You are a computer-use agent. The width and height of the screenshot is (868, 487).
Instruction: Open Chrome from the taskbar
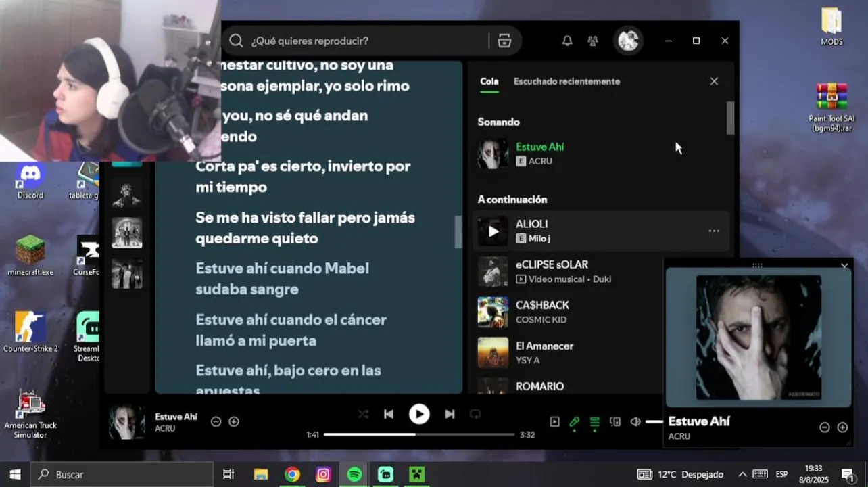coord(292,474)
